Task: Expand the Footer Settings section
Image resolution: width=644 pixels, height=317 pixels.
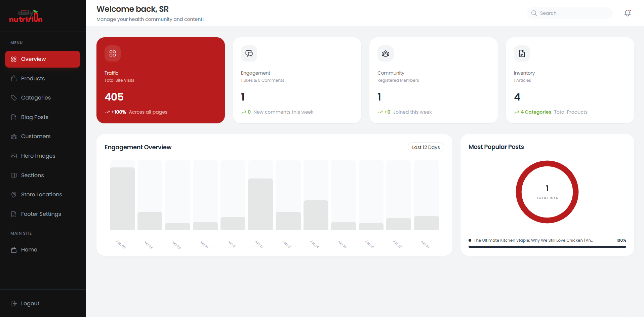Action: [x=36, y=214]
